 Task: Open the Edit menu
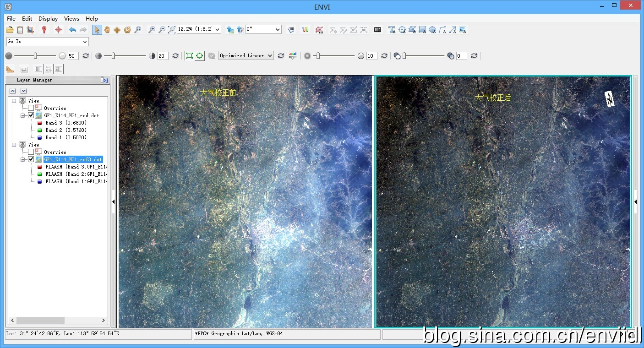27,19
